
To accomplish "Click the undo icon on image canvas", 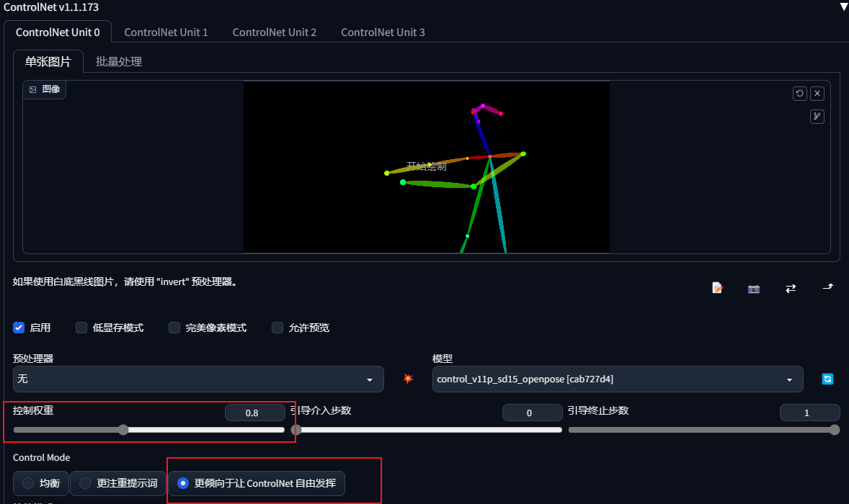I will 800,94.
